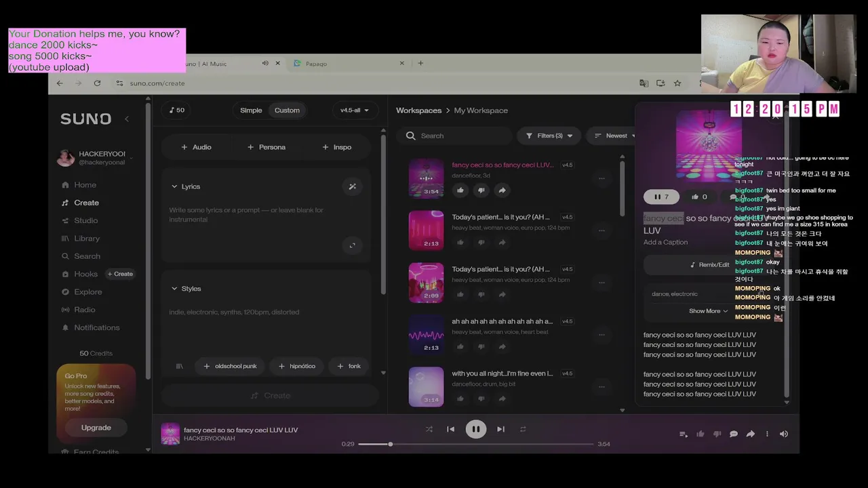Switch to Simple mode
The image size is (868, 488).
pos(251,110)
